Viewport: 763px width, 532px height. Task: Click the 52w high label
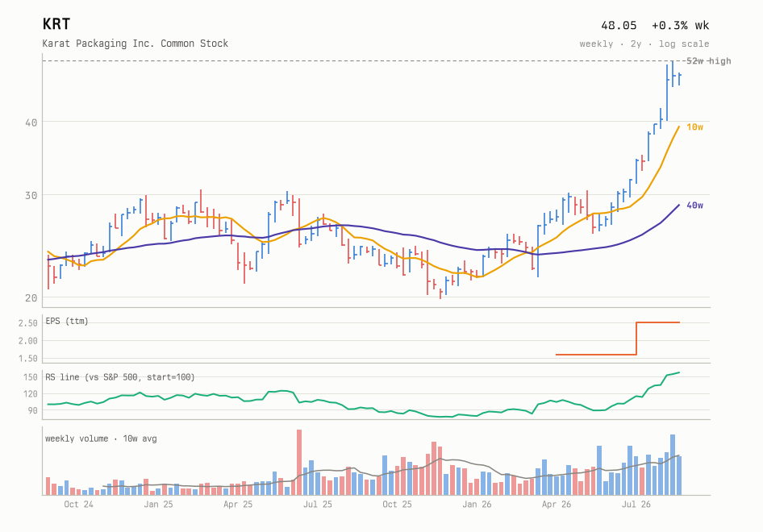tap(708, 60)
